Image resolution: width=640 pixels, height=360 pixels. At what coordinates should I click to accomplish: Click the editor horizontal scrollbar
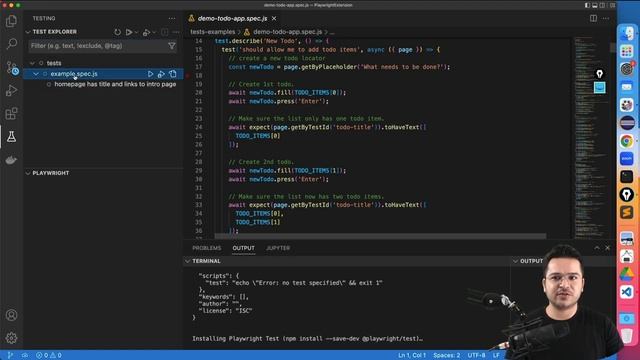380,236
